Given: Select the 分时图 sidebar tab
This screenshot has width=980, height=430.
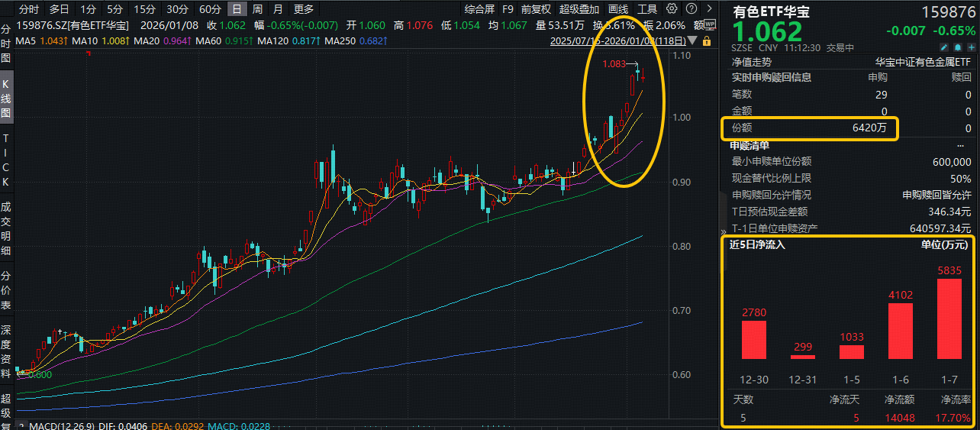Looking at the screenshot, I should 6,42.
